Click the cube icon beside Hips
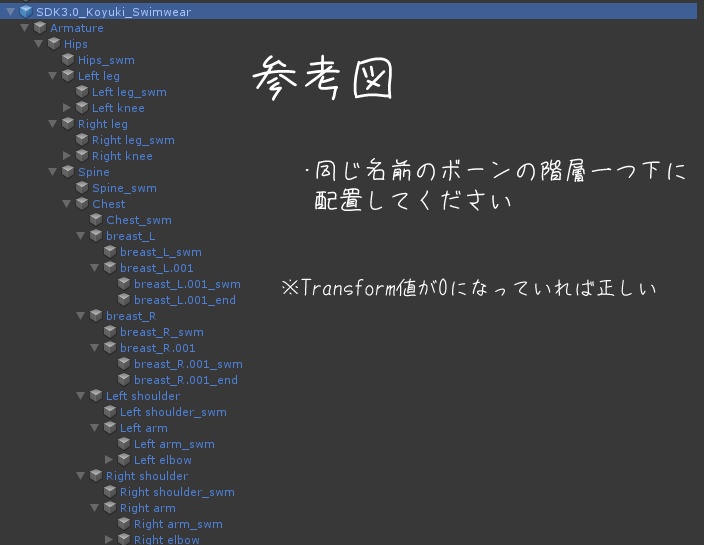Screen dimensions: 704x545 pos(54,44)
